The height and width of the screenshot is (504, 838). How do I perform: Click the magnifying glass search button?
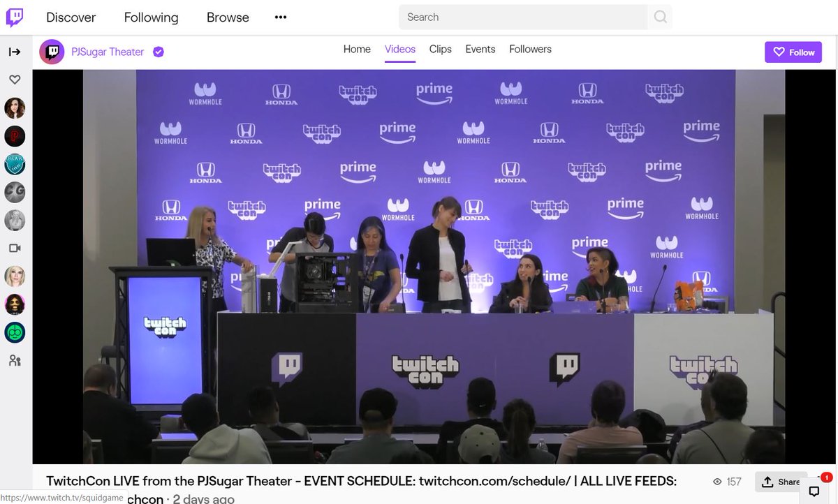[x=660, y=17]
